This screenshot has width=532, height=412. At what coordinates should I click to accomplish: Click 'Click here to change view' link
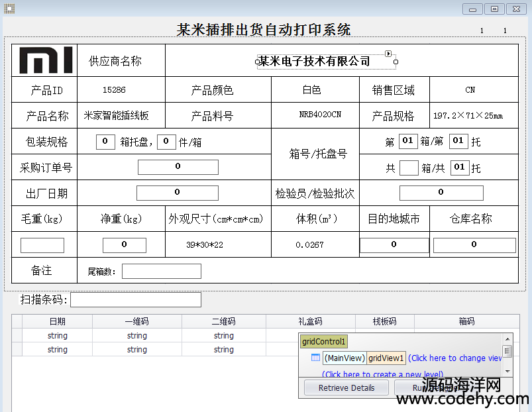[x=454, y=358]
